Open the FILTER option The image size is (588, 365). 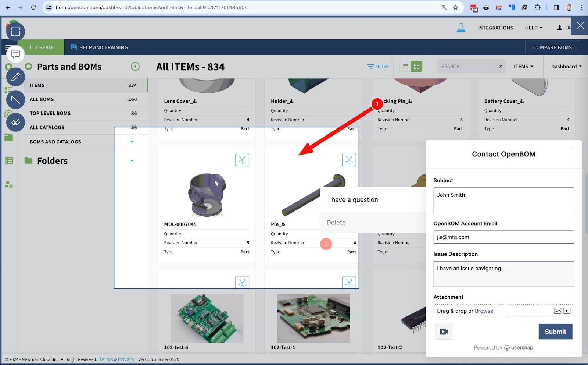click(x=378, y=67)
